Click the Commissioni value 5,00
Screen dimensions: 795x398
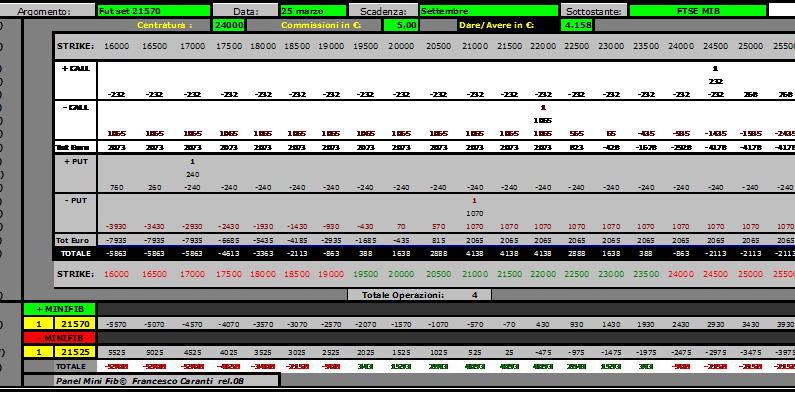click(401, 25)
